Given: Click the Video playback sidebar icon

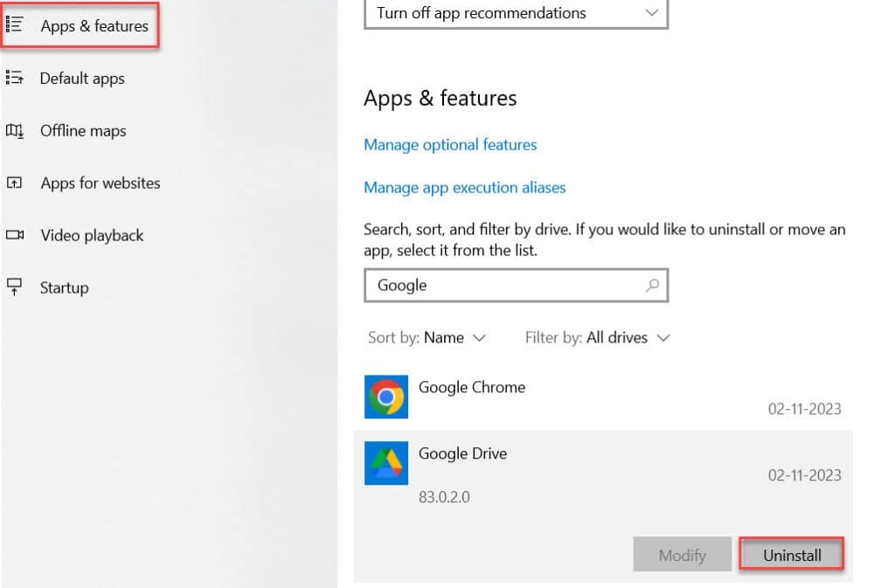Looking at the screenshot, I should [15, 235].
